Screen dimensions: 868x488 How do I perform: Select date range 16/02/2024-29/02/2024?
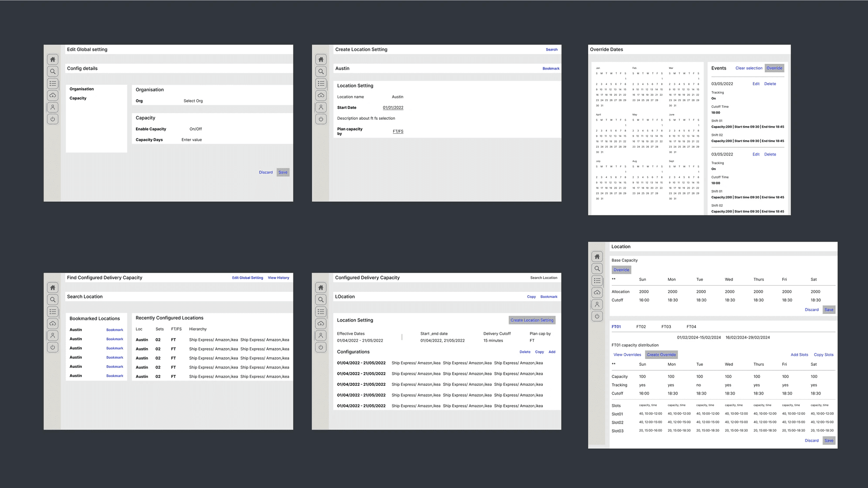(747, 338)
